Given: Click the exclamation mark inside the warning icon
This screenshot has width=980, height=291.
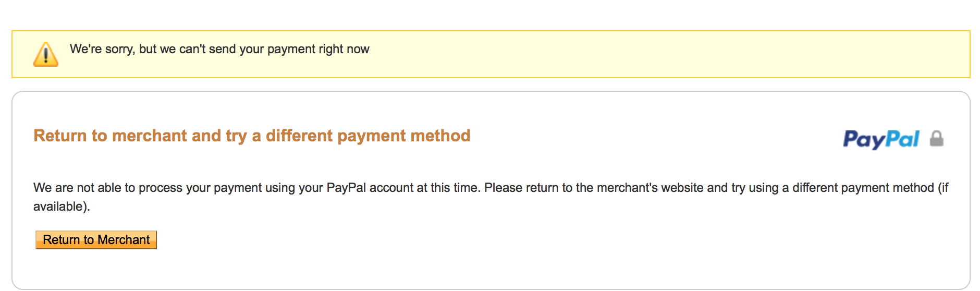Looking at the screenshot, I should coord(46,55).
